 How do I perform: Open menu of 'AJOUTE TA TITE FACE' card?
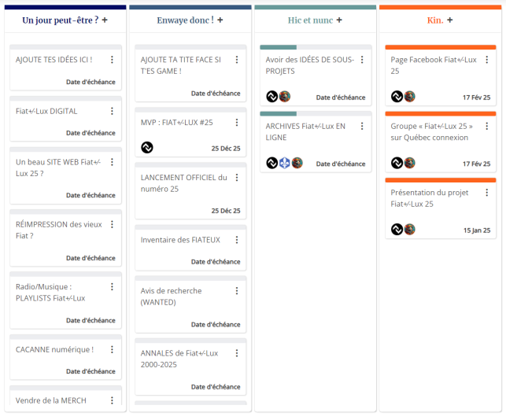(237, 60)
